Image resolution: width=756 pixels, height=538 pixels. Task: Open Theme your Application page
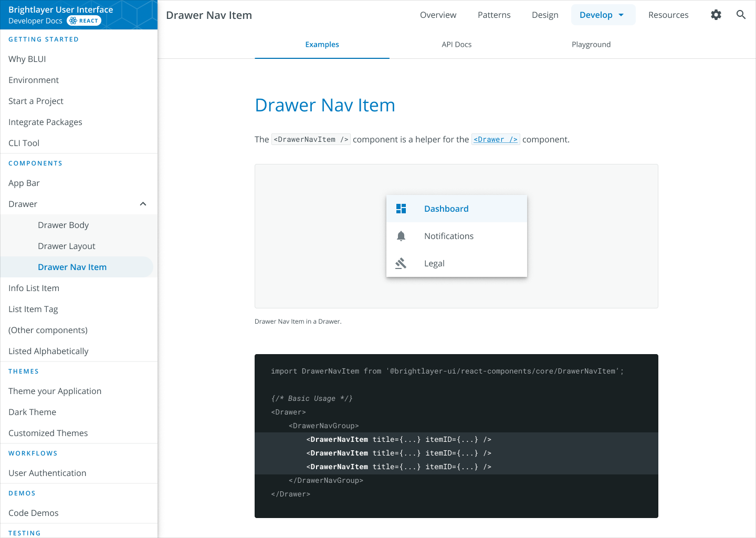tap(79, 391)
